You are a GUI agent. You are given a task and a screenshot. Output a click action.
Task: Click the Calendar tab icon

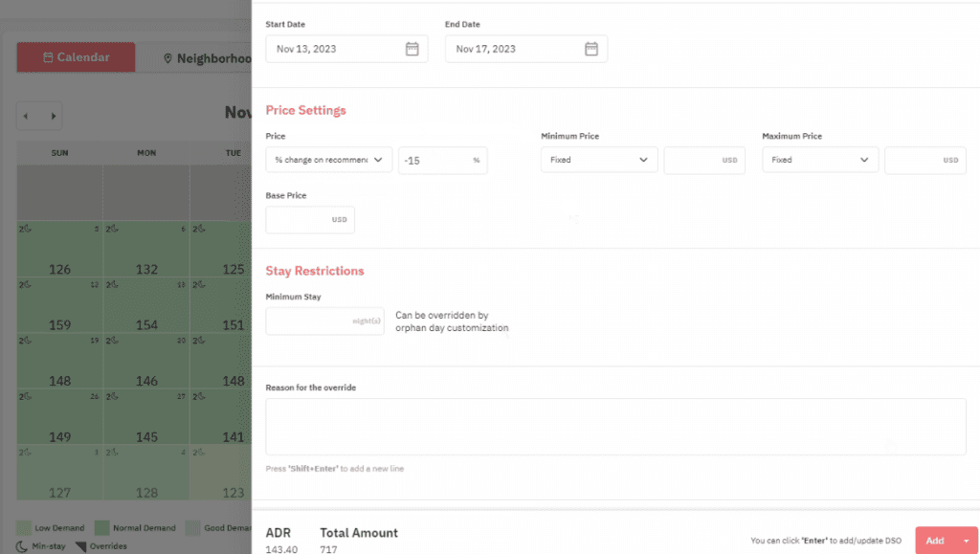[x=48, y=57]
